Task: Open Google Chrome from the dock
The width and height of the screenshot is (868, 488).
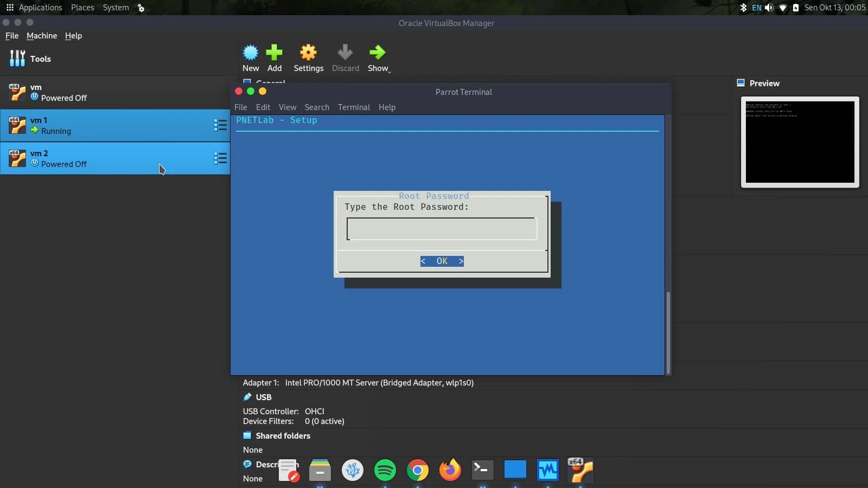Action: tap(417, 470)
